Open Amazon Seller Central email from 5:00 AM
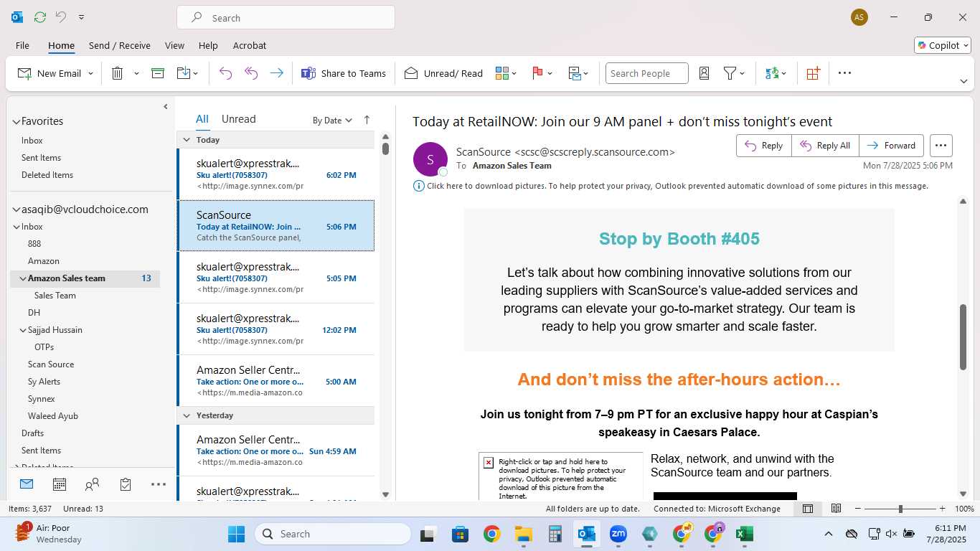The width and height of the screenshot is (980, 551). 276,381
